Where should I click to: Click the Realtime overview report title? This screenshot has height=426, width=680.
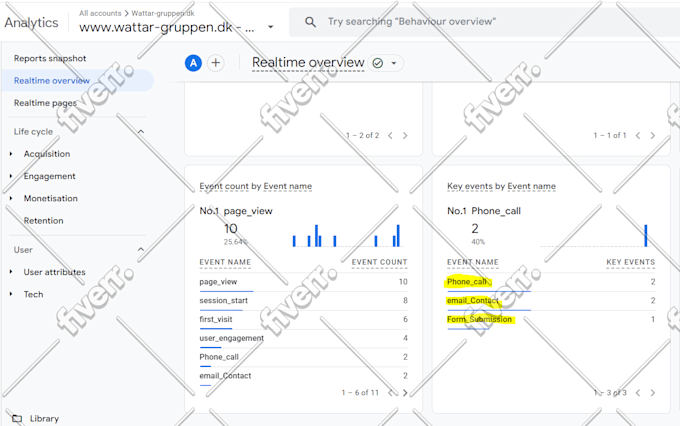pos(308,62)
